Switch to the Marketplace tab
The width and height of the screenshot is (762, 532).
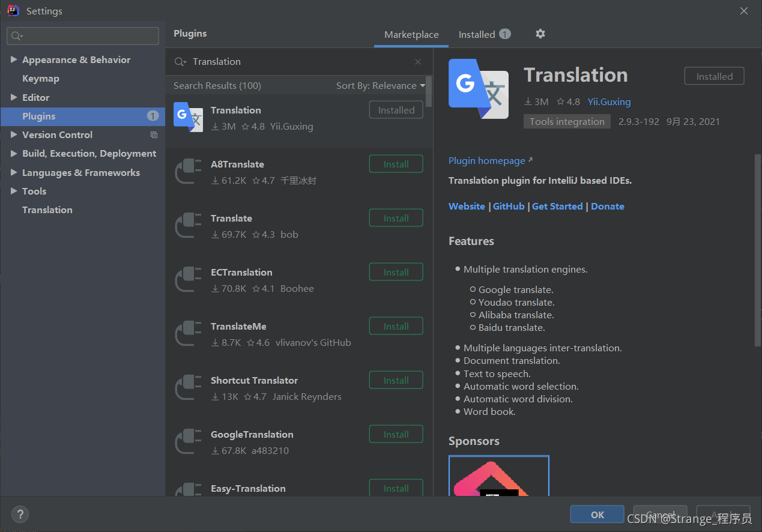(x=411, y=35)
